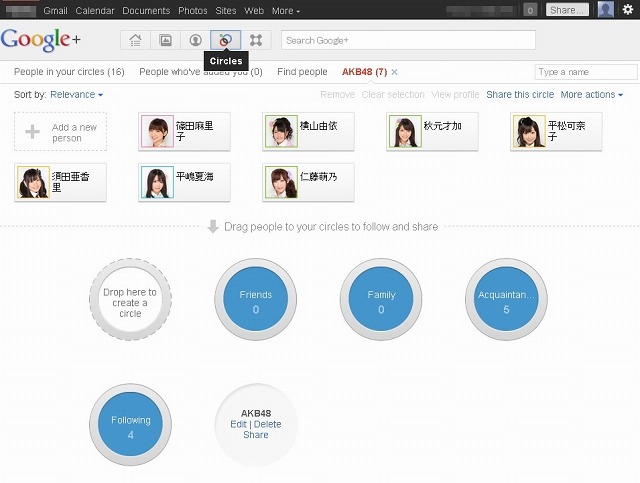The width and height of the screenshot is (640, 483).
Task: Select the Acquaintances circle
Action: pos(506,299)
